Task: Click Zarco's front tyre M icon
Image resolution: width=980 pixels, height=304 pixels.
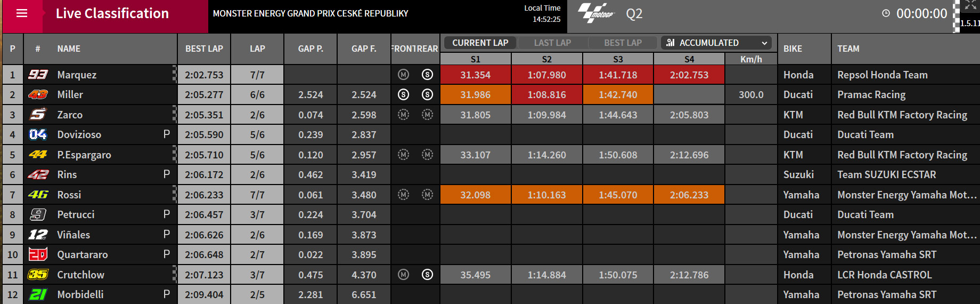Action: (x=404, y=115)
